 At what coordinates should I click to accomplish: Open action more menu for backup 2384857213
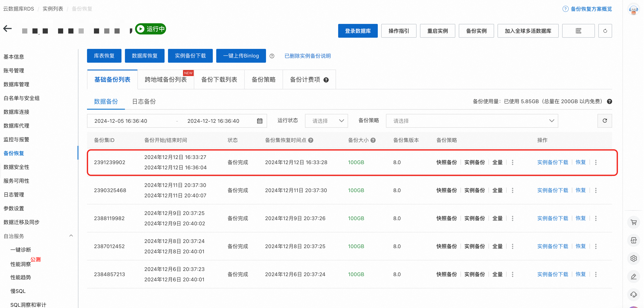click(x=596, y=274)
